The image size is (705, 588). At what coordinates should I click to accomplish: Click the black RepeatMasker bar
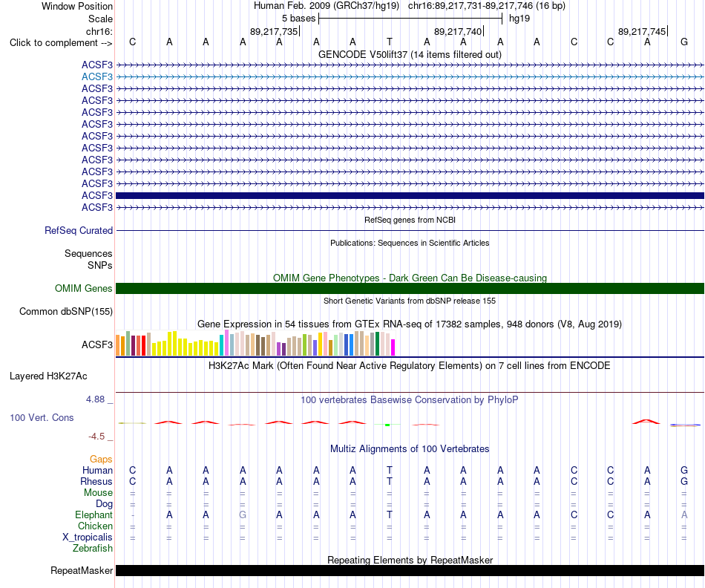pyautogui.click(x=410, y=570)
